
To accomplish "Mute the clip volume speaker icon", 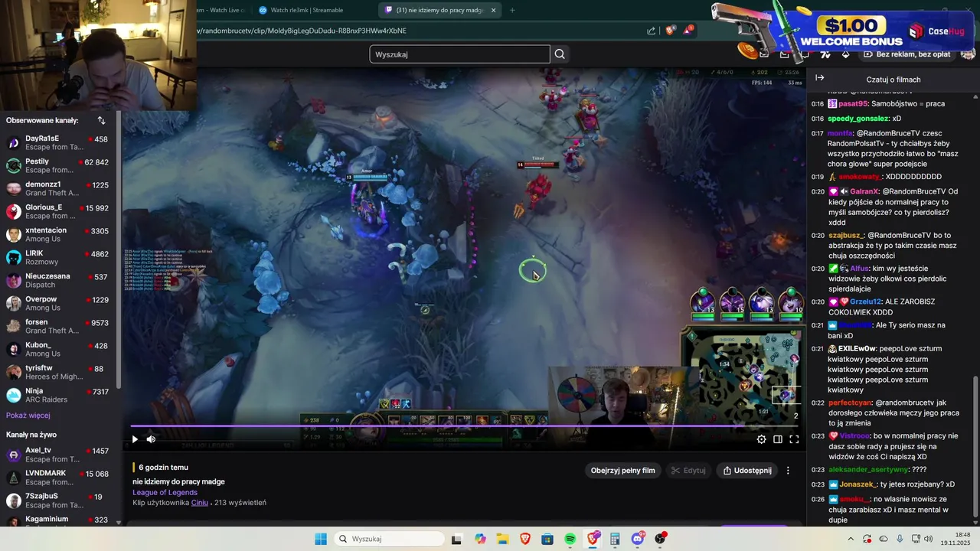I will pos(151,439).
